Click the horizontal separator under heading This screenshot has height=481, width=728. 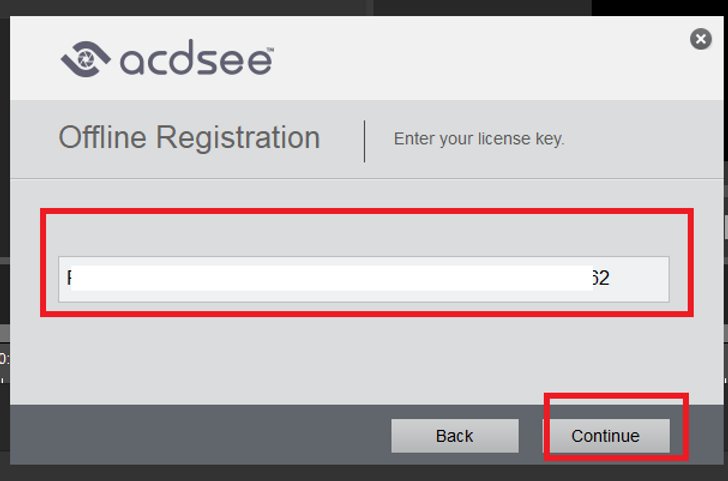(367, 178)
